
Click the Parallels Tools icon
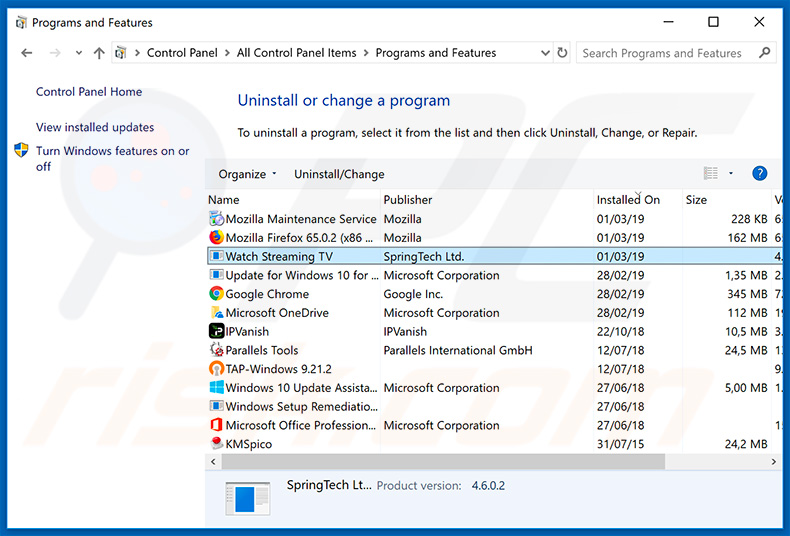click(217, 350)
